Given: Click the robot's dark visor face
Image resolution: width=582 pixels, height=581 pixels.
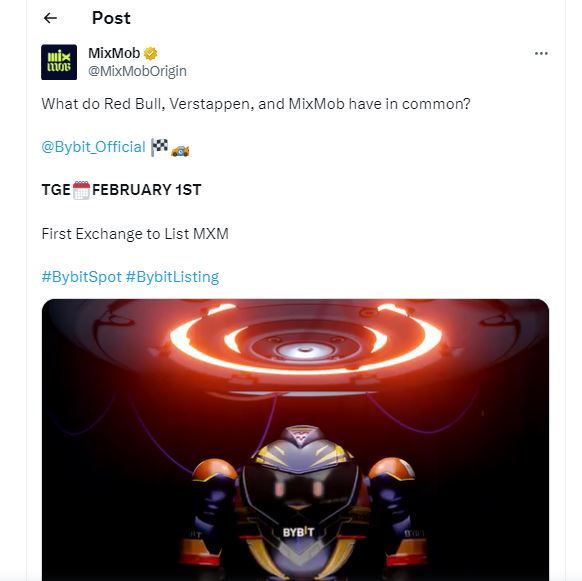Looking at the screenshot, I should pos(300,488).
